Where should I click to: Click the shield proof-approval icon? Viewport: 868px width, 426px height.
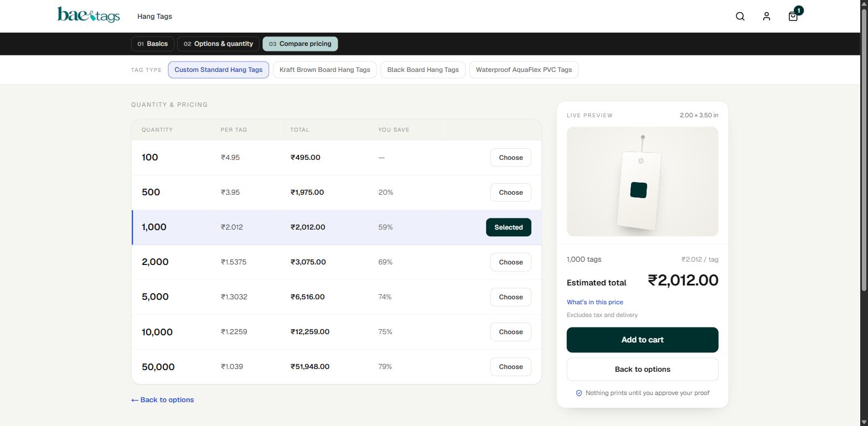click(x=579, y=393)
